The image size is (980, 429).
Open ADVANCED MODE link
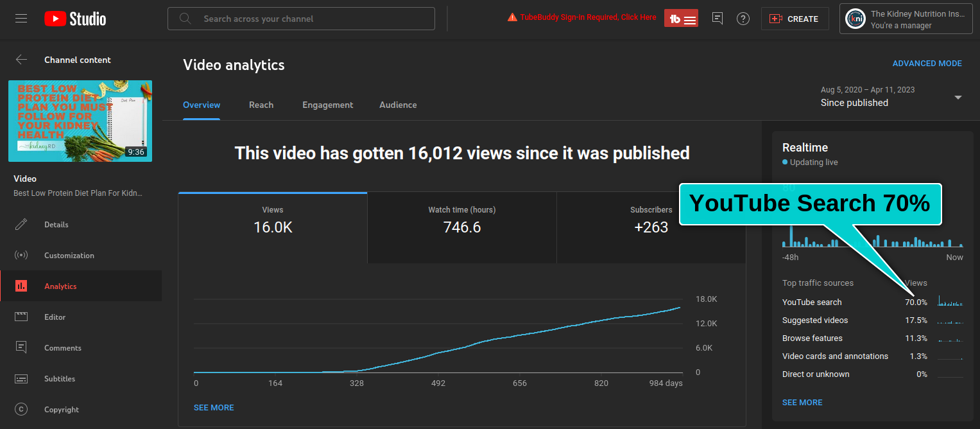(927, 64)
